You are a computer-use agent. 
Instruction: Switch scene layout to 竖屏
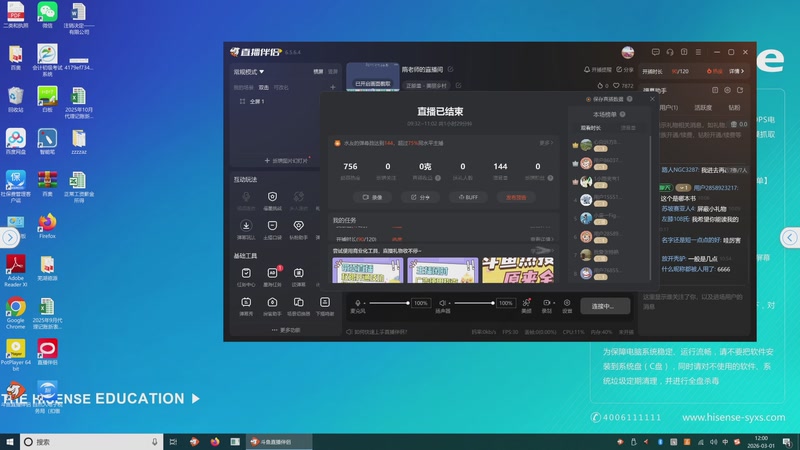[x=333, y=71]
